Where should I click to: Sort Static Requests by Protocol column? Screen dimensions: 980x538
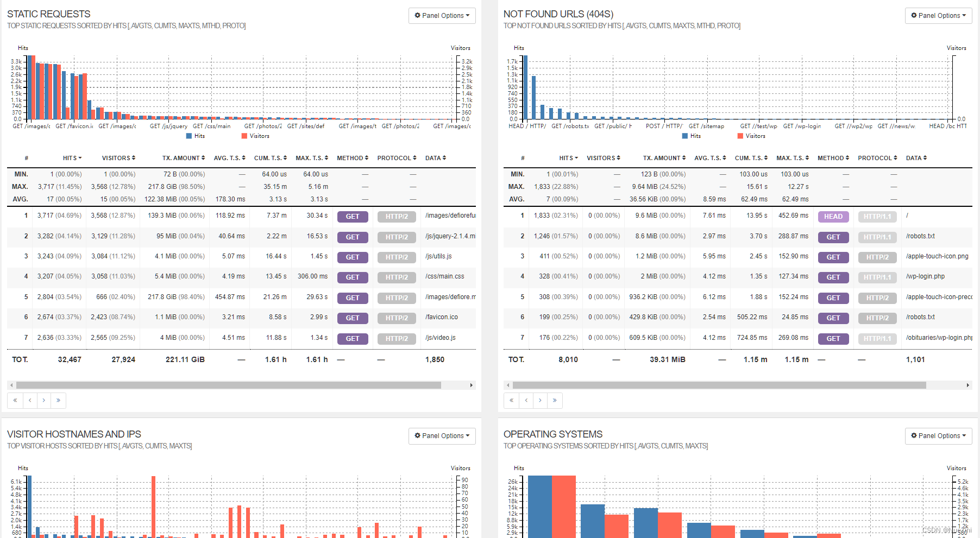click(397, 158)
